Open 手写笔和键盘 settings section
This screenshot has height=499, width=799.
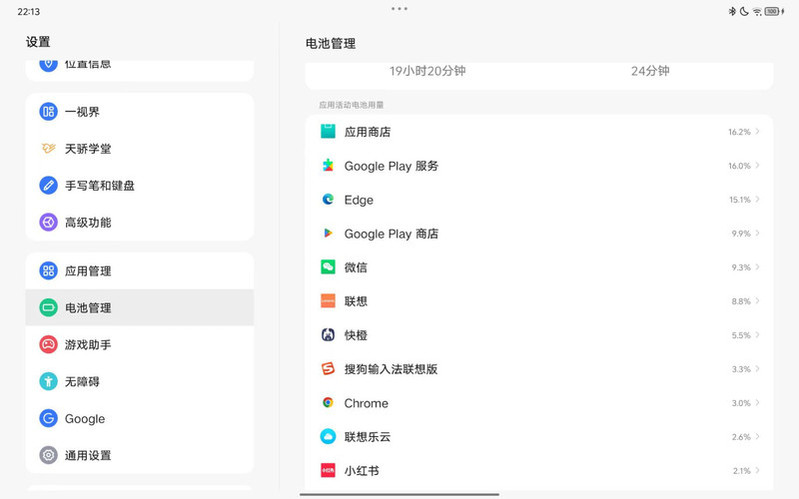pos(140,186)
